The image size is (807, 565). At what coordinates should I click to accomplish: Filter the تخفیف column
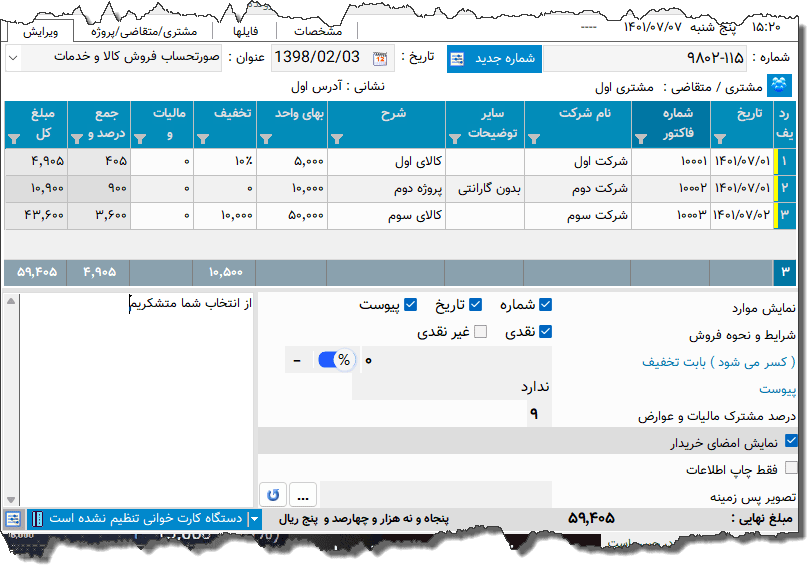203,139
